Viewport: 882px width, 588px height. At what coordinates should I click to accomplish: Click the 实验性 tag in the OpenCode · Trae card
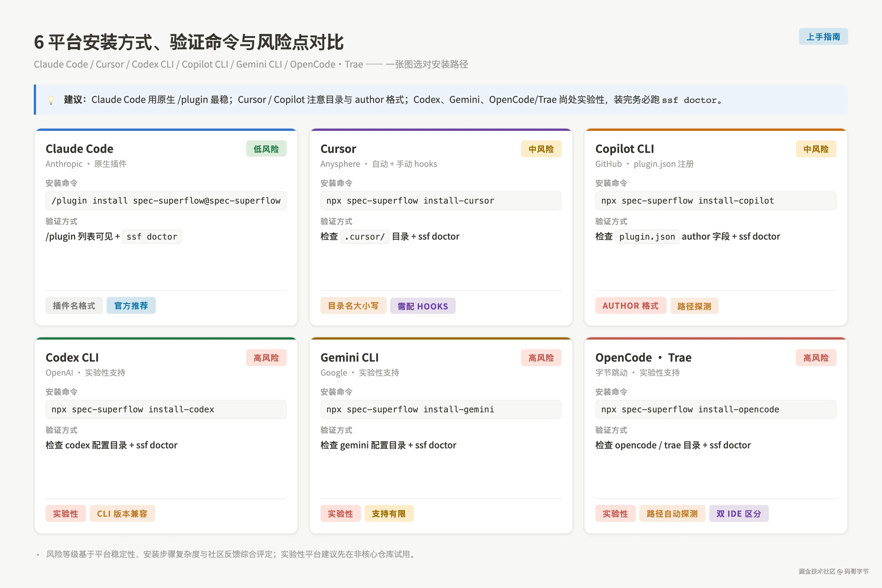click(x=615, y=514)
